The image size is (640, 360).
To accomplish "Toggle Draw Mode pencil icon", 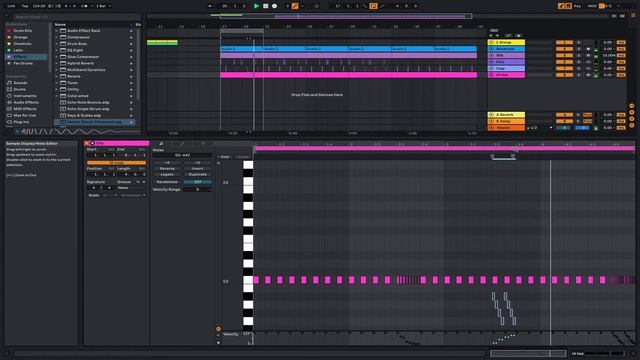I will [x=561, y=6].
